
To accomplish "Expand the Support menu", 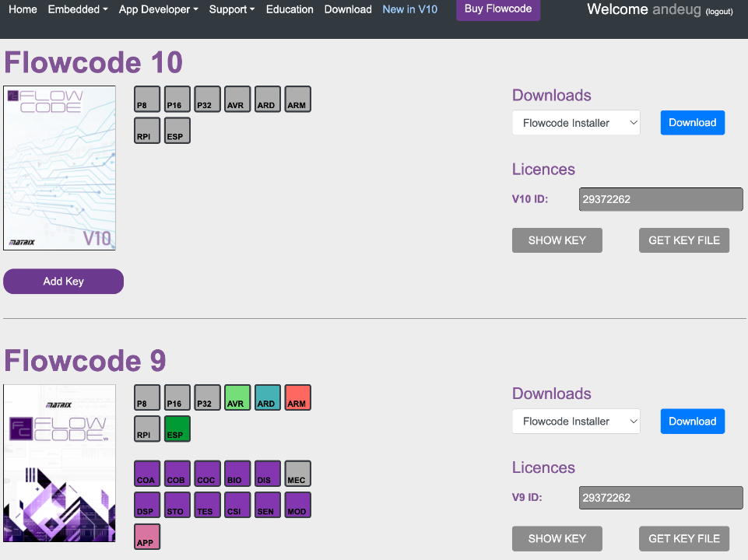I will pos(232,9).
